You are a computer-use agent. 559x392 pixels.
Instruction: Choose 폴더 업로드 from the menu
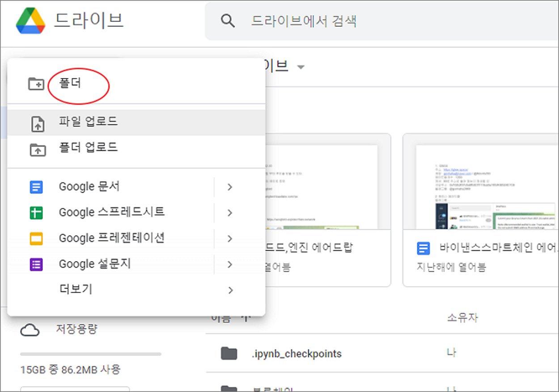click(x=136, y=148)
